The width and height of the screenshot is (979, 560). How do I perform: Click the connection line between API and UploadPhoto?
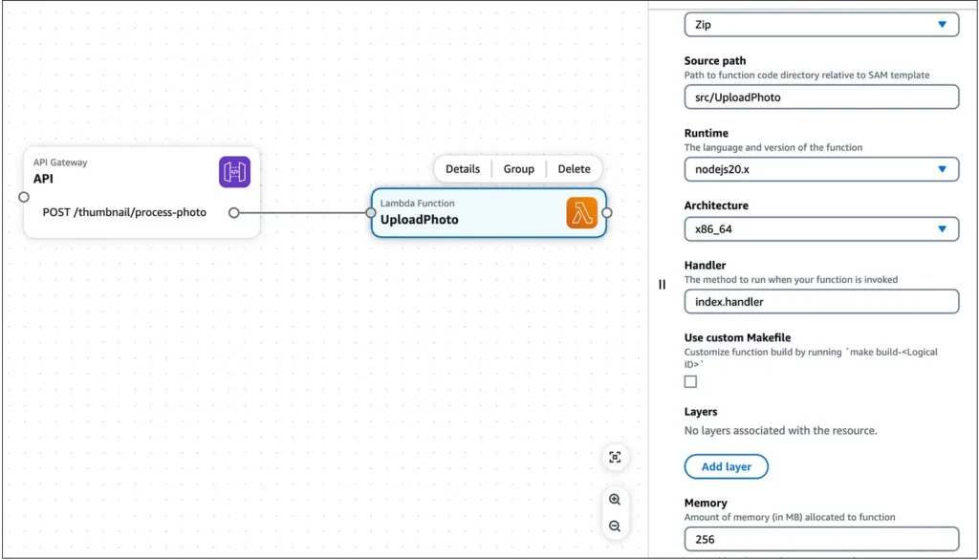point(302,213)
